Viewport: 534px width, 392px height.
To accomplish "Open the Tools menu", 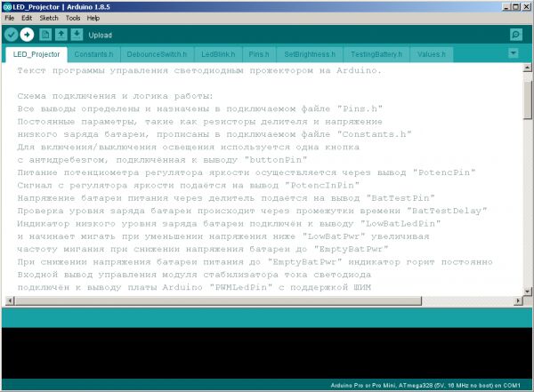I will [73, 18].
